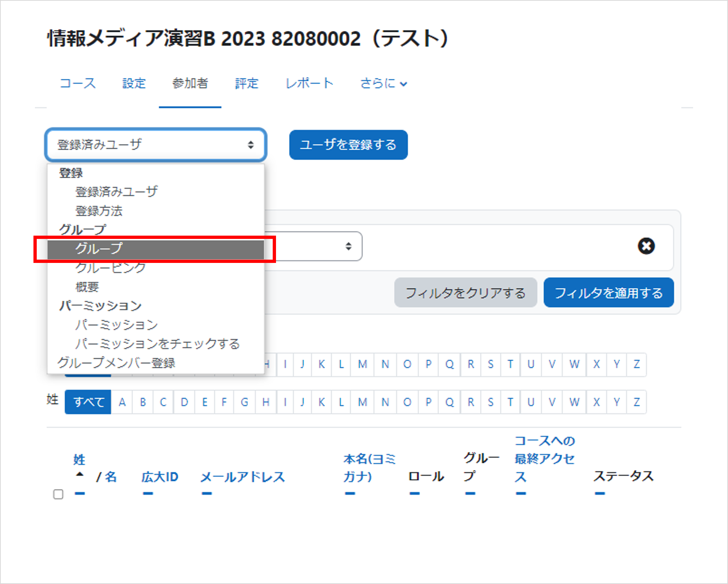Filter 姓 by letter Z
Image resolution: width=728 pixels, height=584 pixels.
[636, 402]
